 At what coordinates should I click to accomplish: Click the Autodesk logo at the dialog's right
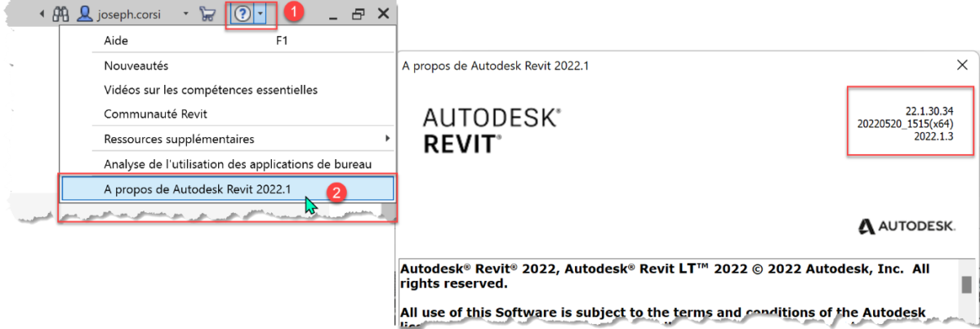tap(906, 226)
